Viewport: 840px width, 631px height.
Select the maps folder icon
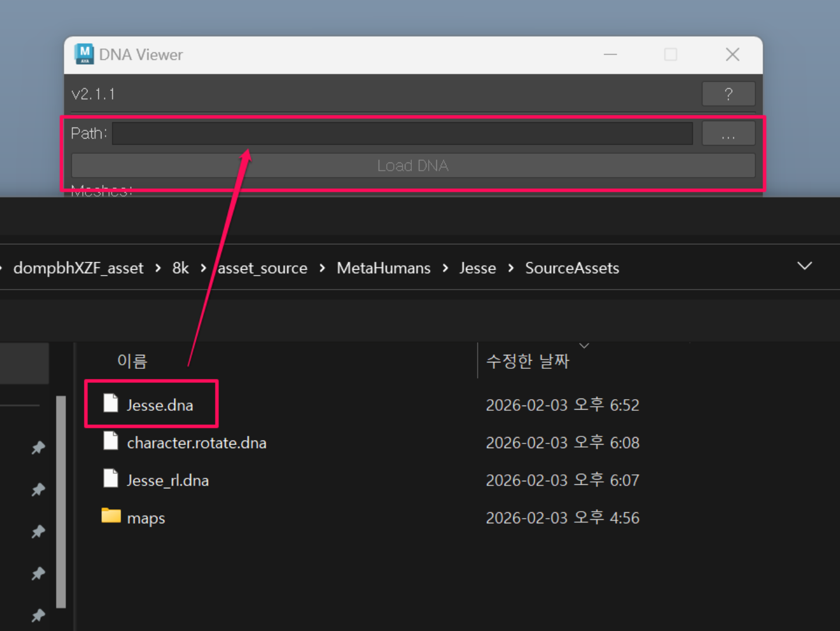[111, 516]
